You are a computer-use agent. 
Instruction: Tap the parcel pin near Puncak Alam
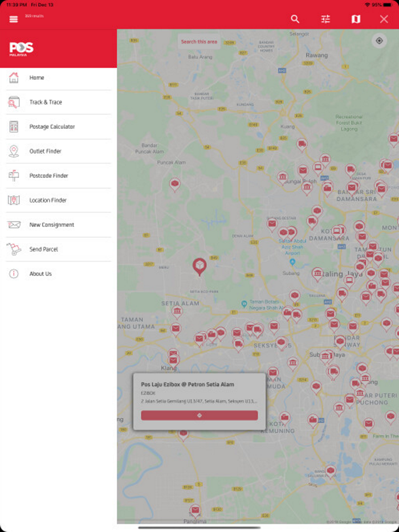coord(175,185)
